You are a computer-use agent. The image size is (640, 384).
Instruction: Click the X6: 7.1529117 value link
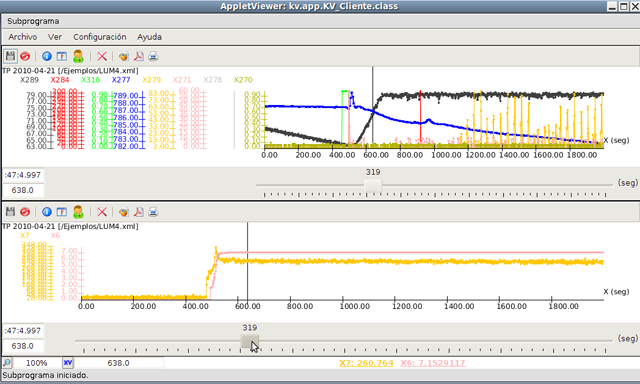tap(433, 363)
